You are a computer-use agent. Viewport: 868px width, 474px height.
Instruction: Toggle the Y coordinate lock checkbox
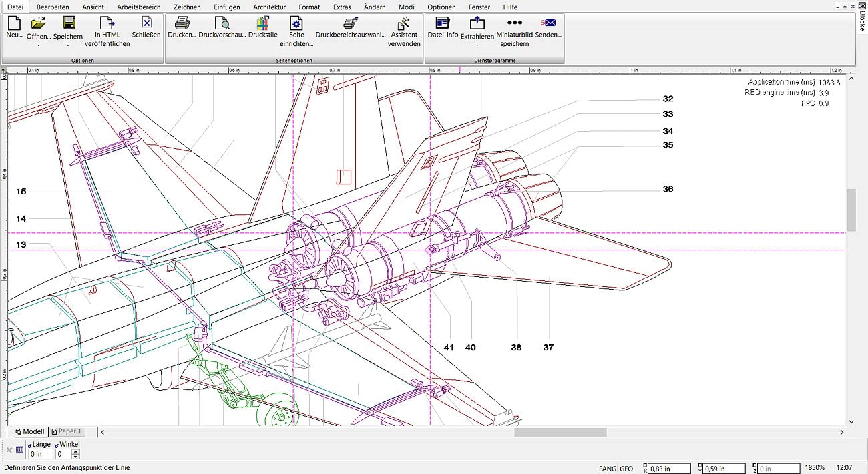tap(700, 466)
